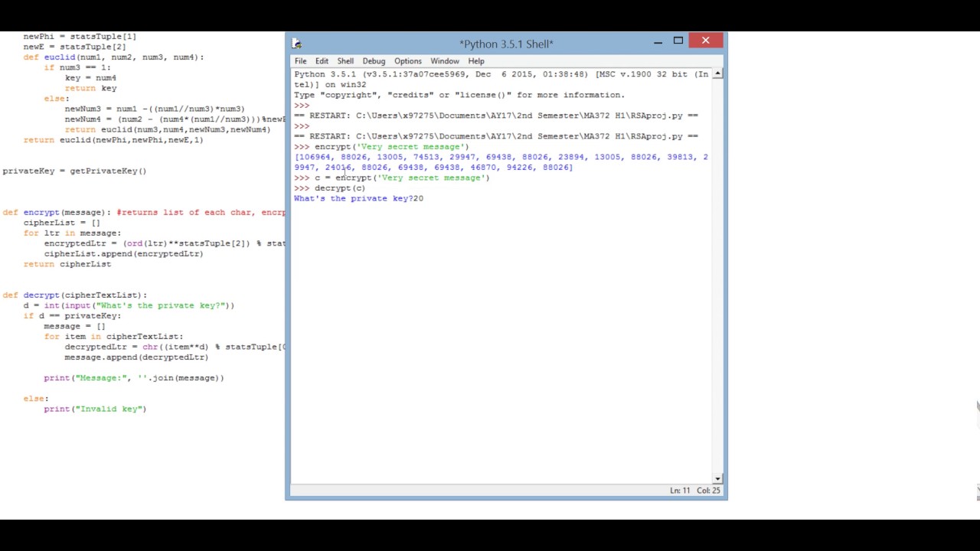Click 'return euclid(newPhi,newPhi,newE,1)' line

click(113, 140)
